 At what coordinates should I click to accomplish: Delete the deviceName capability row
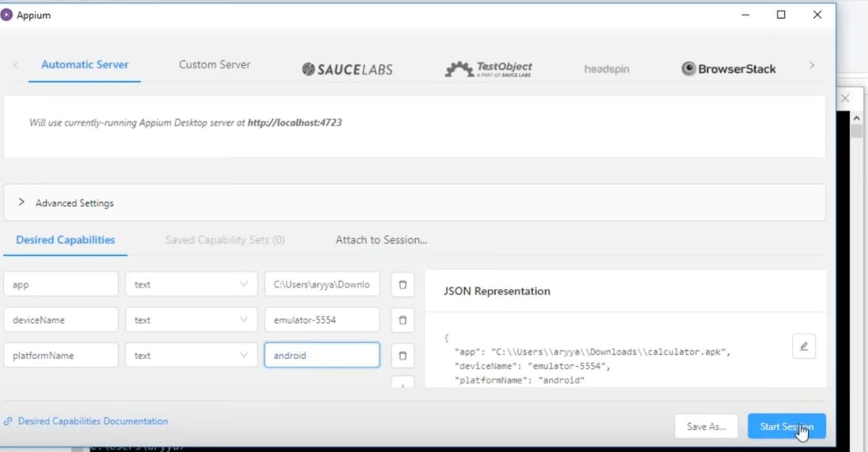point(403,320)
